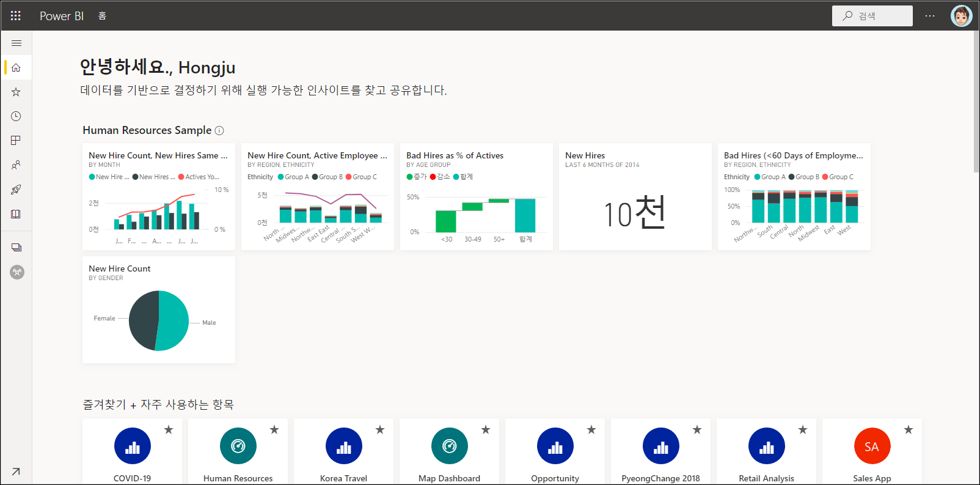Open the Human Resources dashboard icon

click(238, 446)
